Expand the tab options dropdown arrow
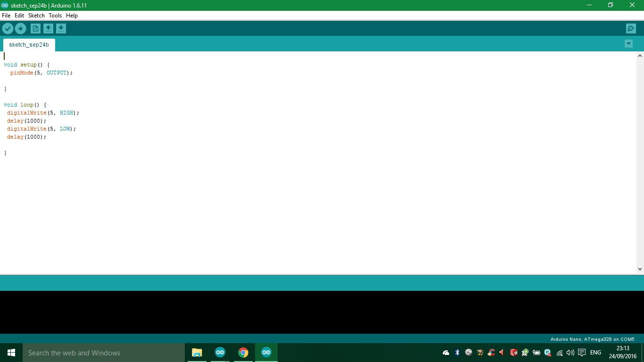Image resolution: width=644 pixels, height=362 pixels. 628,44
